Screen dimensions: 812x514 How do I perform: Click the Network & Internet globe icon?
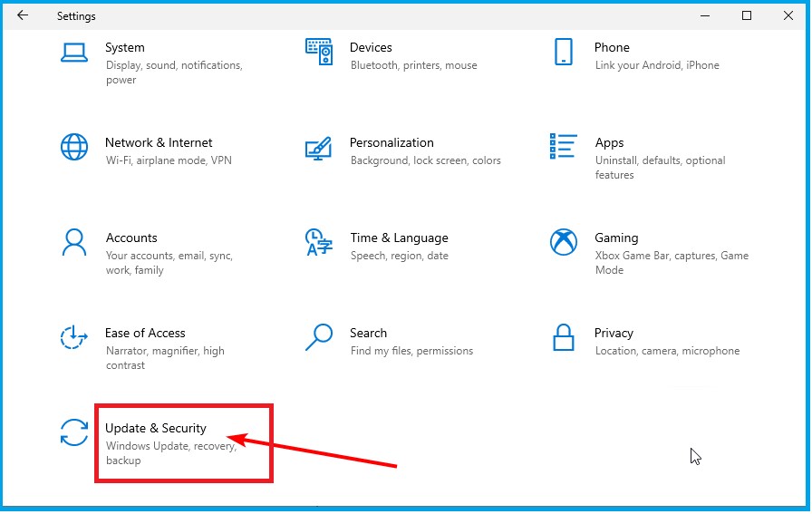click(x=74, y=147)
